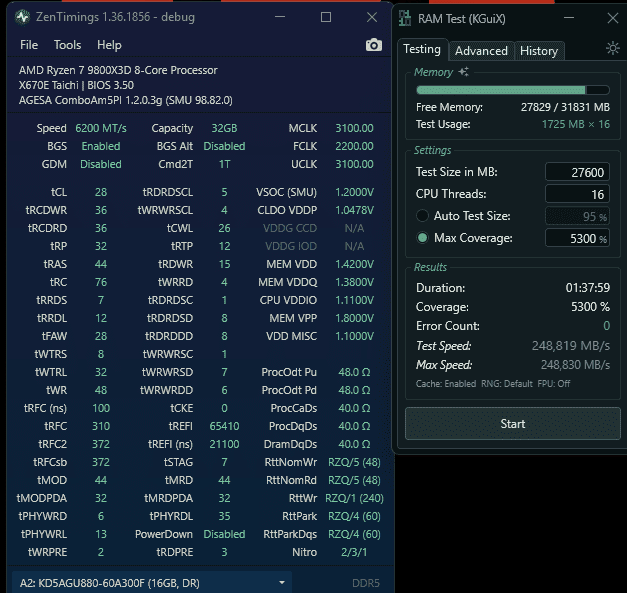Open the memory module selector dropdown
The width and height of the screenshot is (627, 593).
[152, 583]
